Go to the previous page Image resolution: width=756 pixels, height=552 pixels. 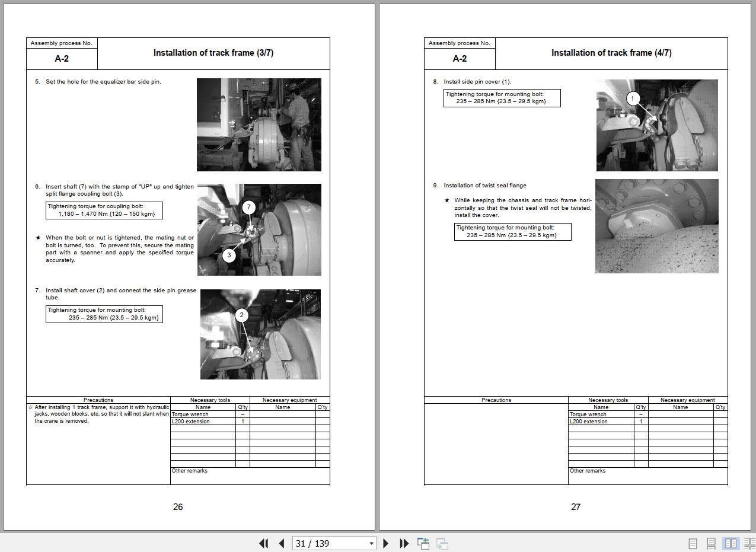(x=282, y=543)
